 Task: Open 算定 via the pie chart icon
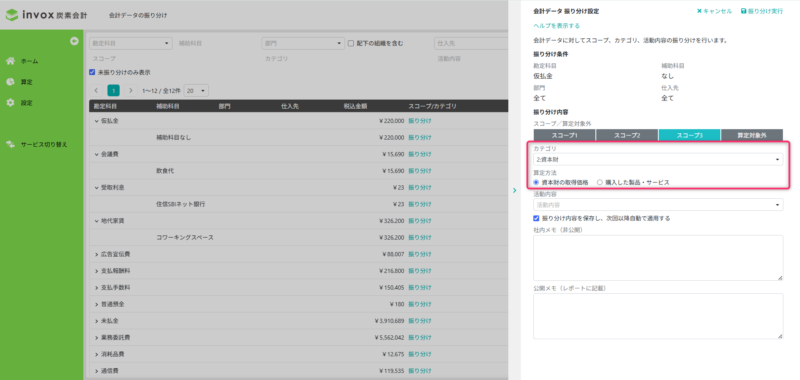[10, 82]
